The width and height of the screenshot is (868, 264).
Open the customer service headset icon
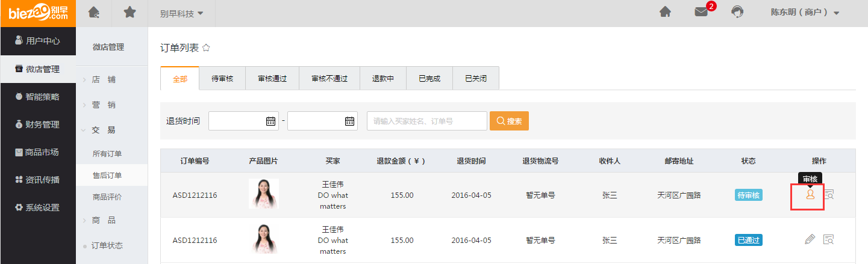click(737, 12)
